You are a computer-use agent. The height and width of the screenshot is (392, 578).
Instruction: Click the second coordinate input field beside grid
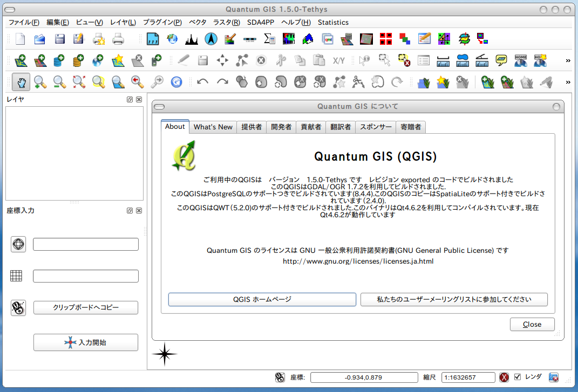86,276
